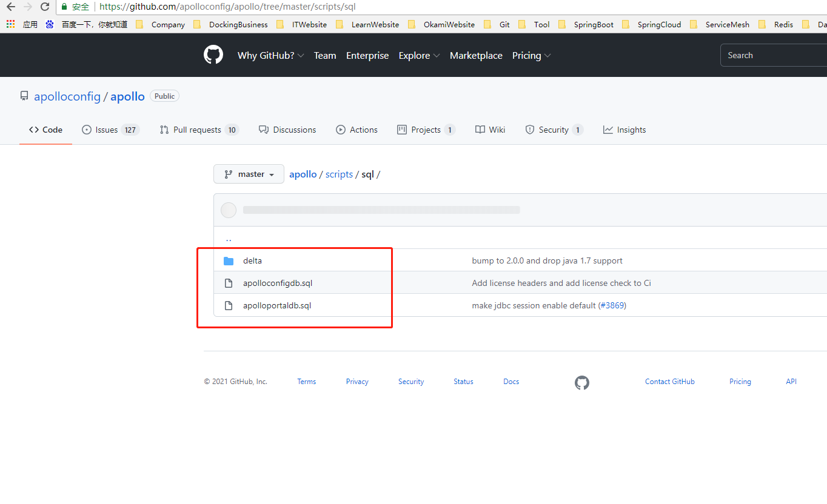
Task: Open the Status footer link
Action: coord(463,382)
